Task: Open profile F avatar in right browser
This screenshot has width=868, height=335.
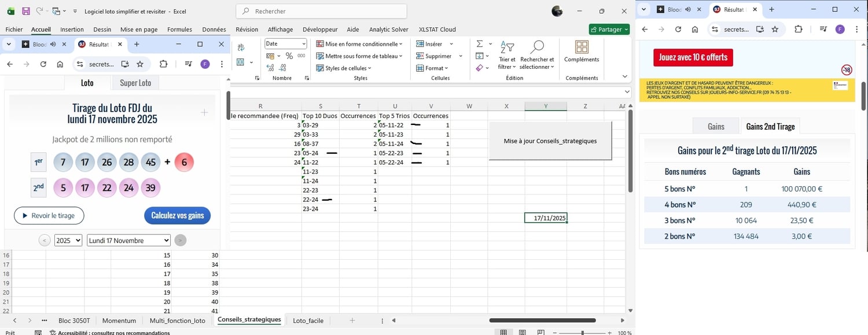Action: click(840, 30)
